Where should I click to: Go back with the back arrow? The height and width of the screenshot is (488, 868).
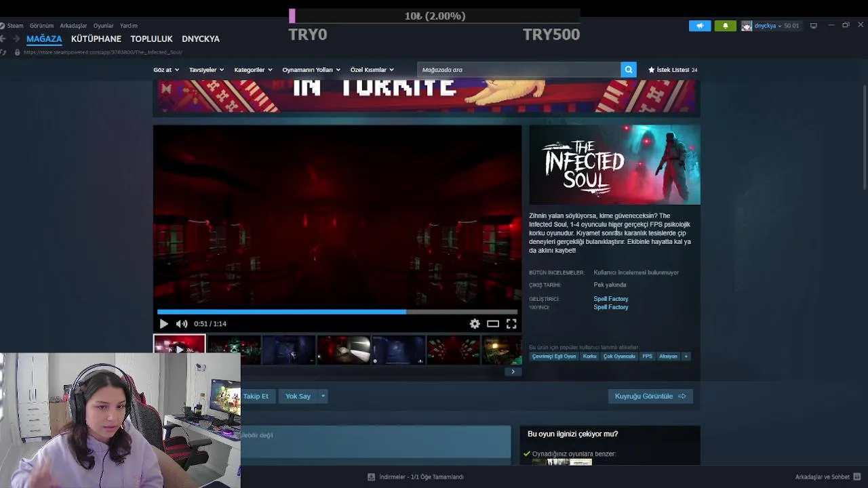pyautogui.click(x=3, y=39)
